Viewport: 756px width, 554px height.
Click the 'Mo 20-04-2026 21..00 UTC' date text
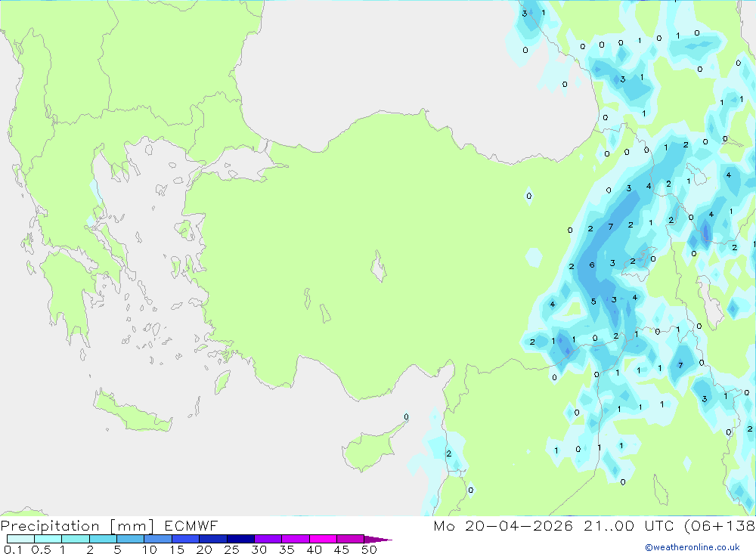pos(553,525)
